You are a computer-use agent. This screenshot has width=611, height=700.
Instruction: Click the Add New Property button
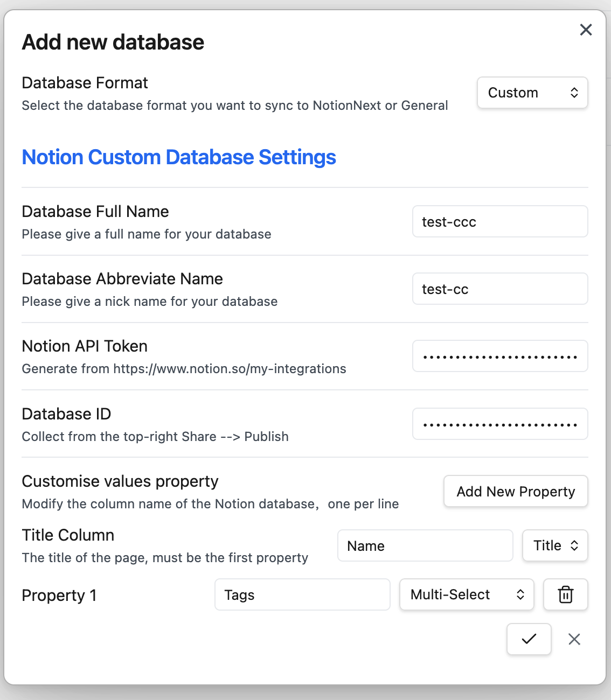tap(515, 491)
